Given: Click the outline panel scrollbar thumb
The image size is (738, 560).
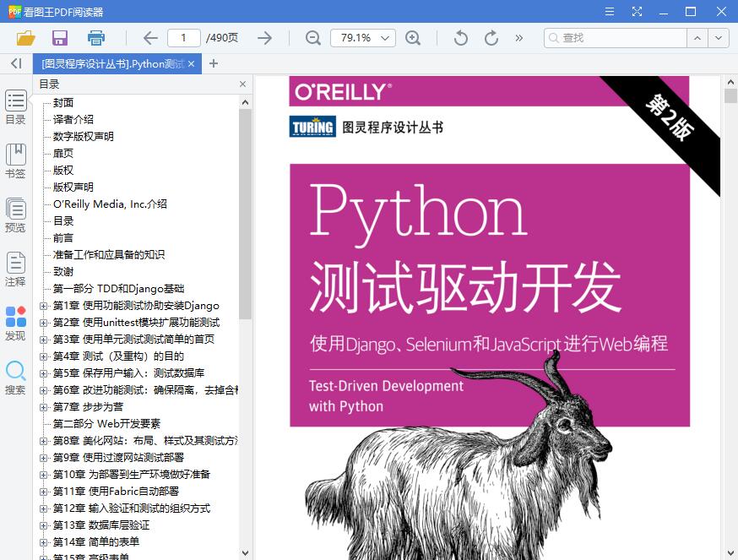Looking at the screenshot, I should 245,215.
